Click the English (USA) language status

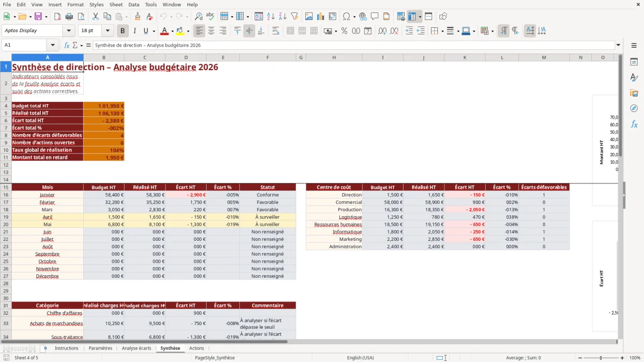pyautogui.click(x=360, y=358)
